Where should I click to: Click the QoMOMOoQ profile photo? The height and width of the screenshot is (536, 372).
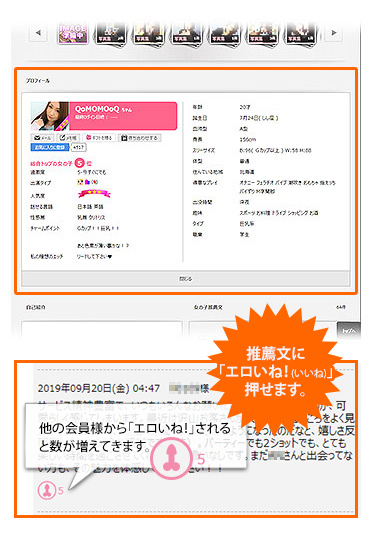coord(50,116)
